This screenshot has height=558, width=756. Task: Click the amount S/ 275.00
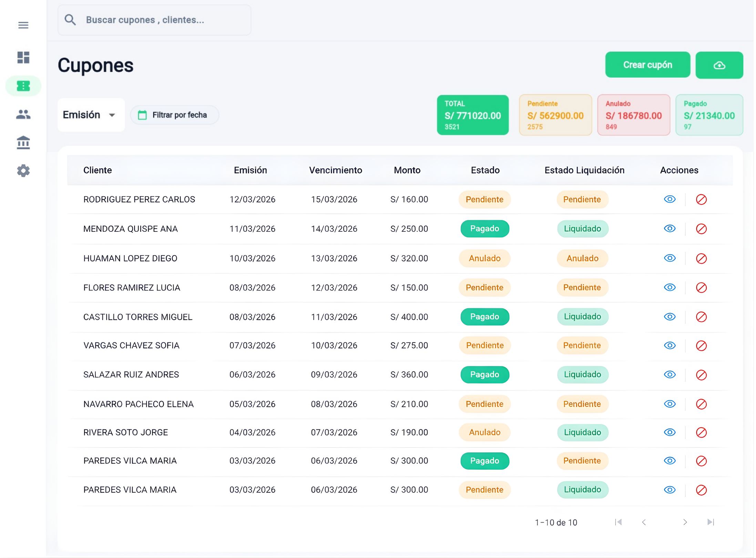pyautogui.click(x=409, y=346)
